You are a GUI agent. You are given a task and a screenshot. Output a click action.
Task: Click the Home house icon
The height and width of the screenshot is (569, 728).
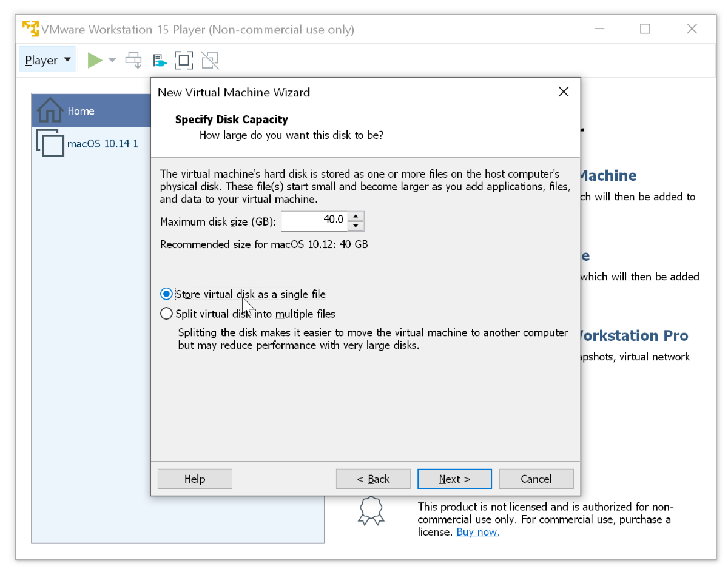50,110
